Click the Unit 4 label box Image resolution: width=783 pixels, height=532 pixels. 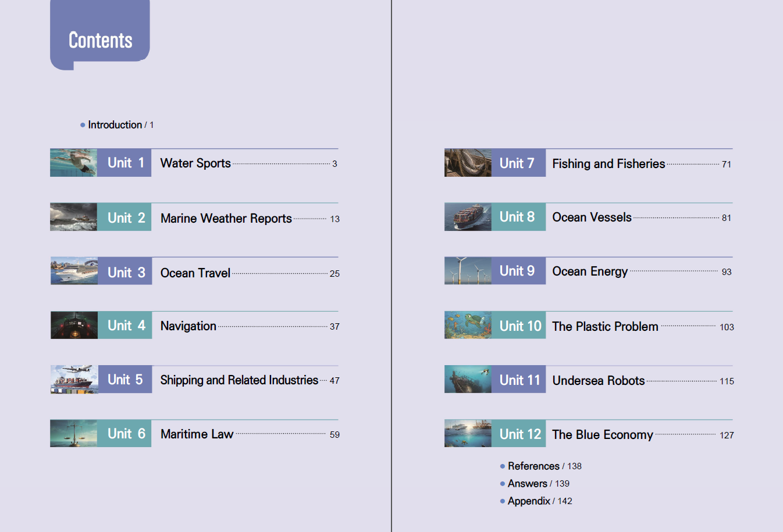[125, 326]
